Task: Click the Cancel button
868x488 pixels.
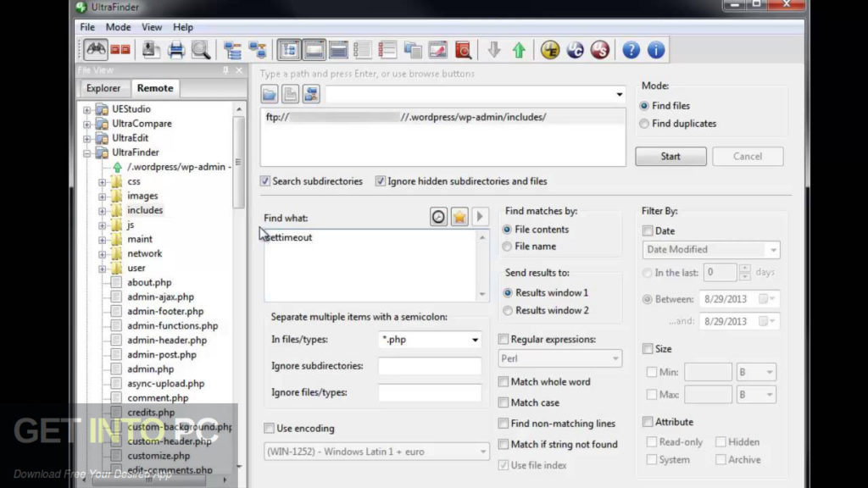Action: [x=748, y=157]
